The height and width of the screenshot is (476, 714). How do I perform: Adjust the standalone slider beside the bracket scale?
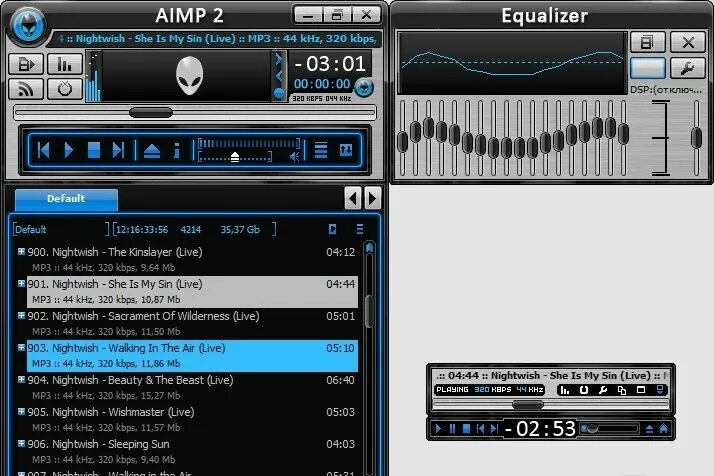point(696,138)
